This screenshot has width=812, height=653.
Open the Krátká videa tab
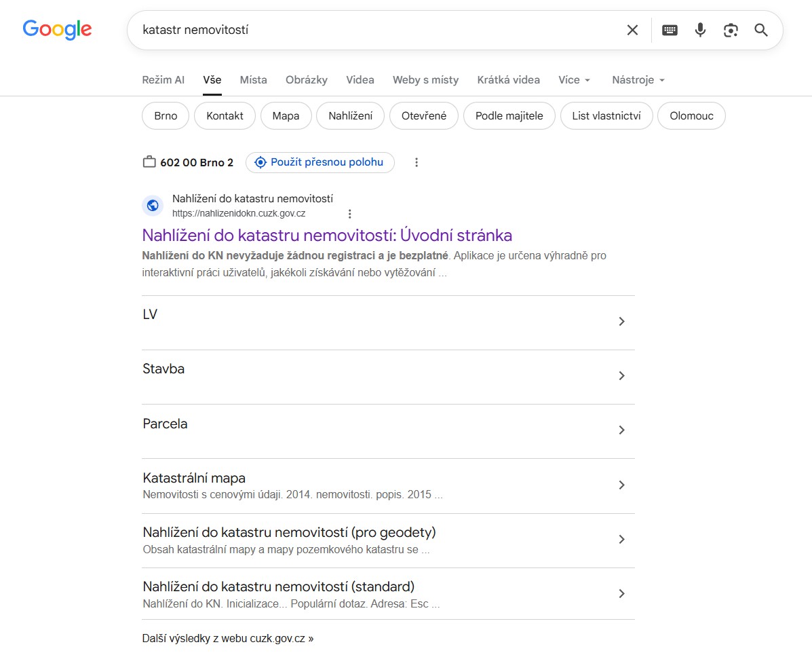(x=509, y=80)
